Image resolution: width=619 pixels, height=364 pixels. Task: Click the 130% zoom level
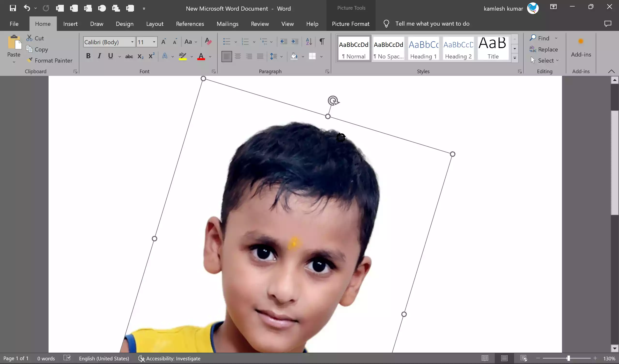pos(609,358)
